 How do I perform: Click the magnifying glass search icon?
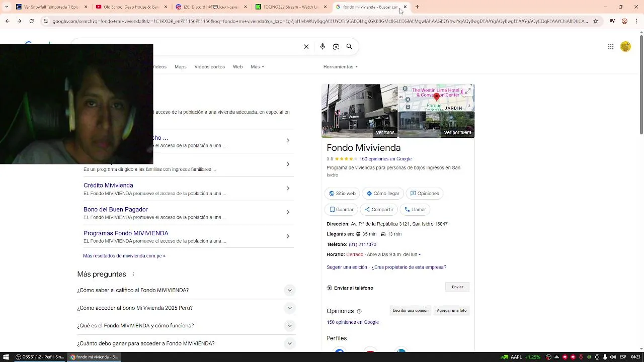point(349,47)
